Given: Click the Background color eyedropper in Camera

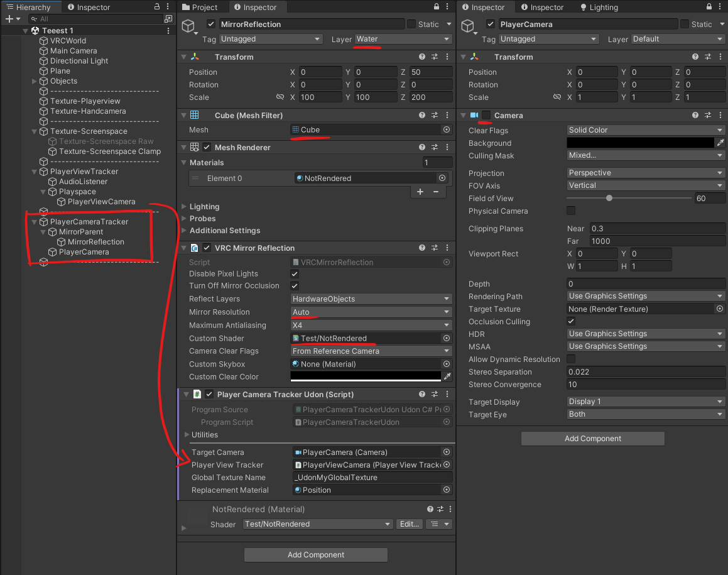Looking at the screenshot, I should (x=722, y=143).
